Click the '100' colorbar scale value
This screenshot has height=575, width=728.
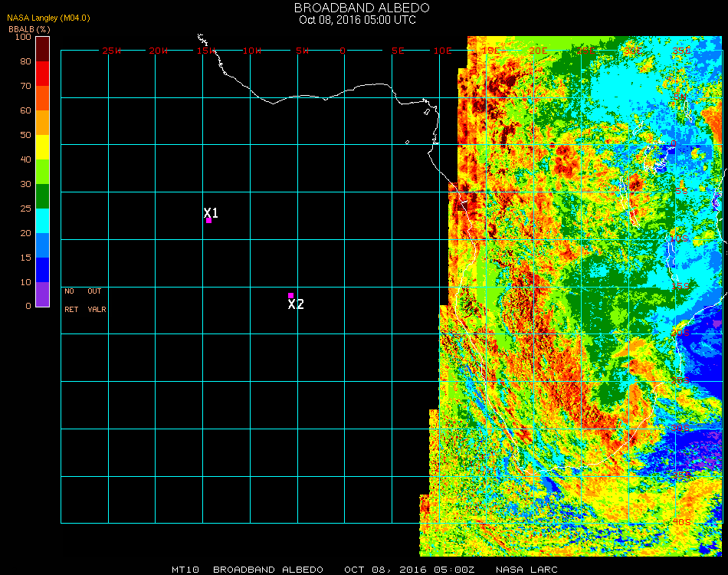(23, 37)
